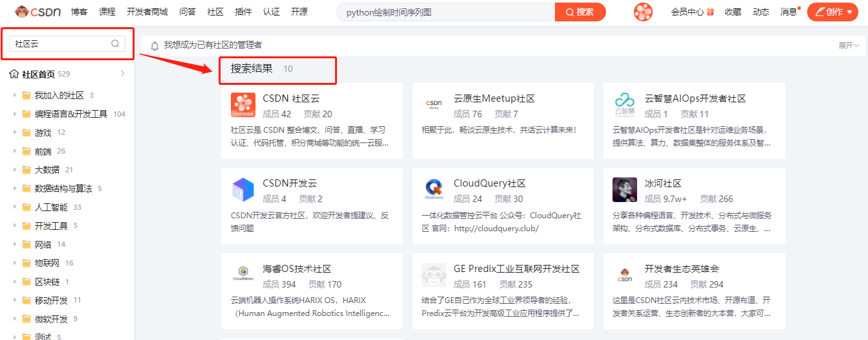Expand the 数据结构与算法 category arrow
This screenshot has height=340, width=868.
(14, 188)
